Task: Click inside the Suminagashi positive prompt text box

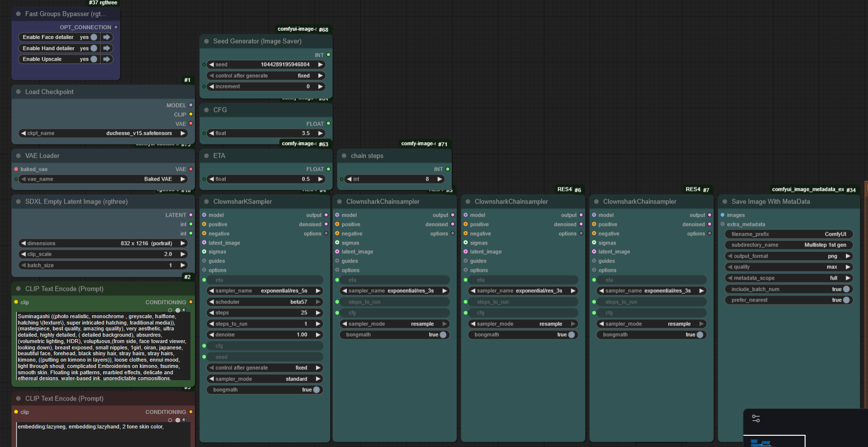Action: (x=104, y=346)
